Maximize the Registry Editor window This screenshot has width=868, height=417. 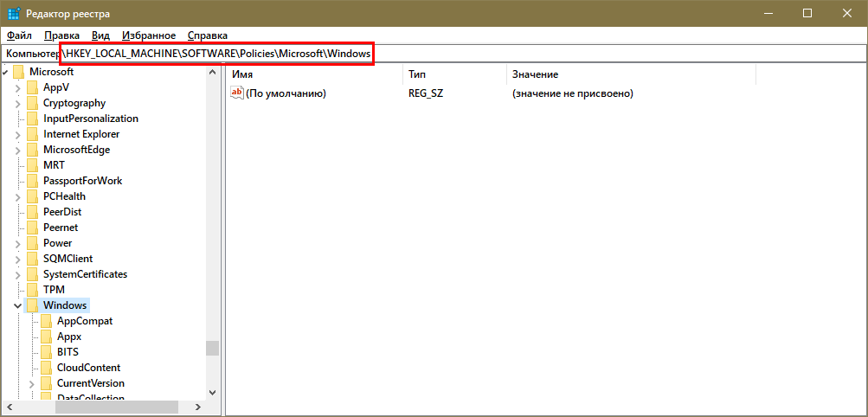807,13
